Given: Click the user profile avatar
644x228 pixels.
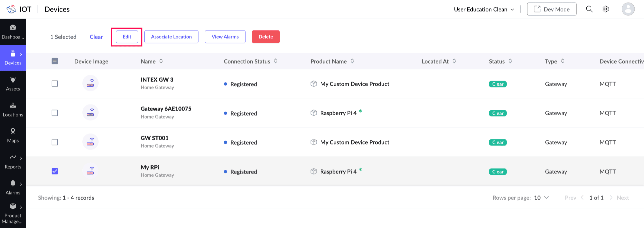Looking at the screenshot, I should tap(628, 9).
